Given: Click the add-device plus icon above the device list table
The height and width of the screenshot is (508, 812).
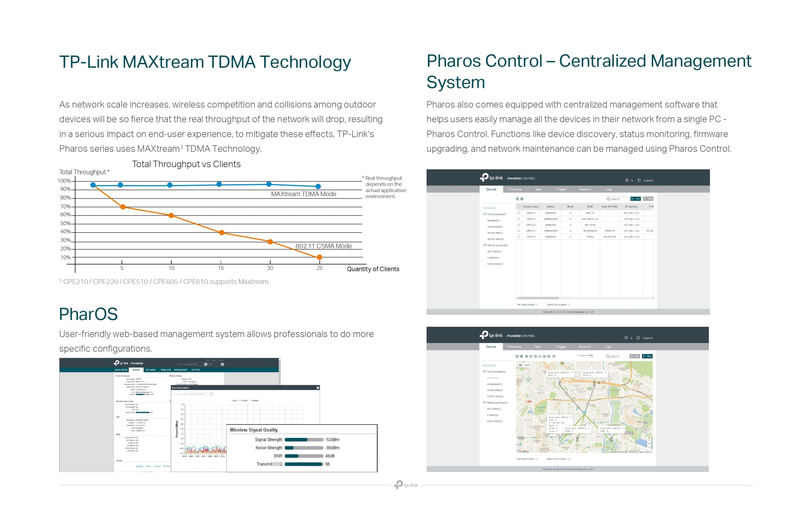Looking at the screenshot, I should click(x=522, y=199).
